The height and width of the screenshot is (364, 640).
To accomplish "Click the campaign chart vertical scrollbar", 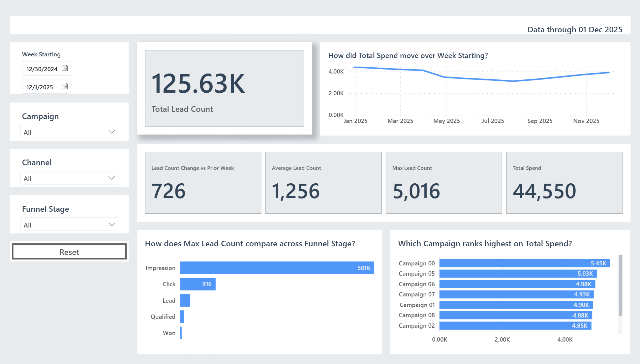I will tap(620, 286).
